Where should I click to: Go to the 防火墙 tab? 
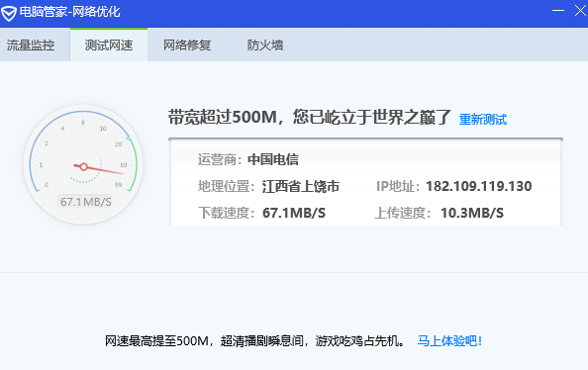pyautogui.click(x=265, y=46)
